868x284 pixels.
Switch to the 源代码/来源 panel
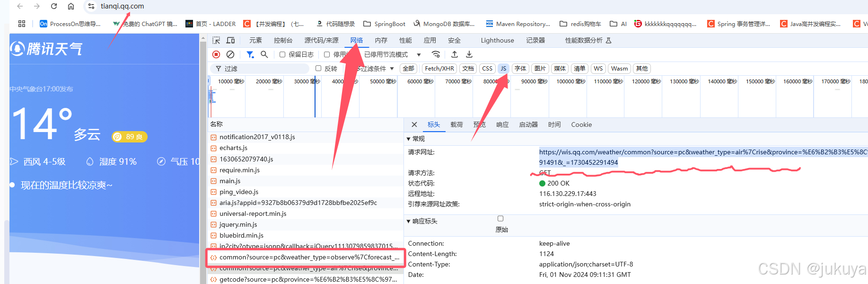coord(322,40)
